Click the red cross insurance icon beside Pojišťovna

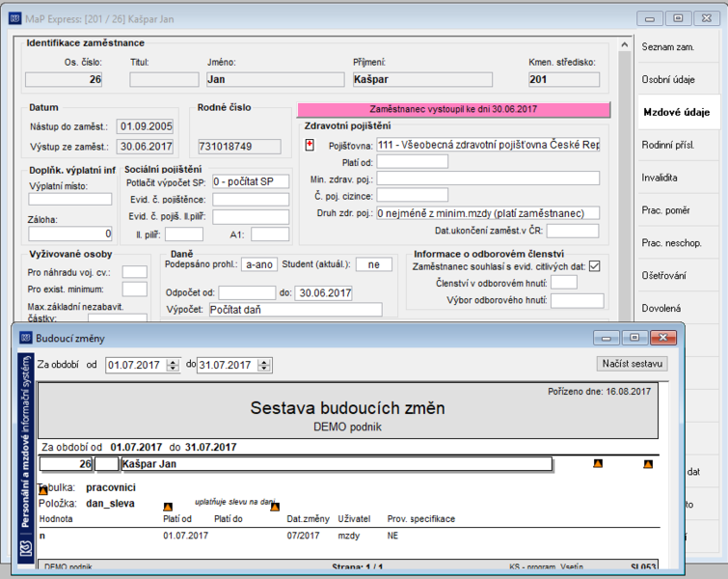[x=310, y=145]
